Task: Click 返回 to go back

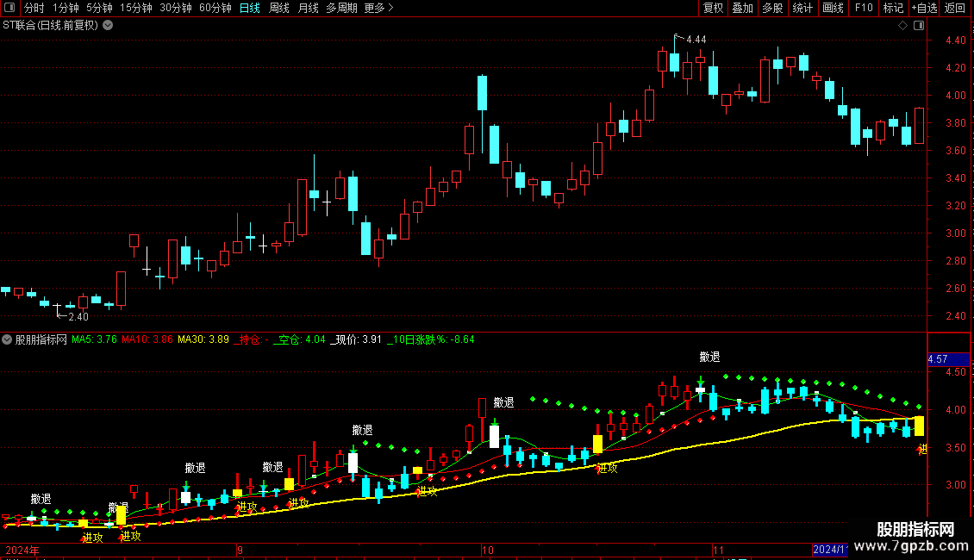Action: [x=955, y=8]
